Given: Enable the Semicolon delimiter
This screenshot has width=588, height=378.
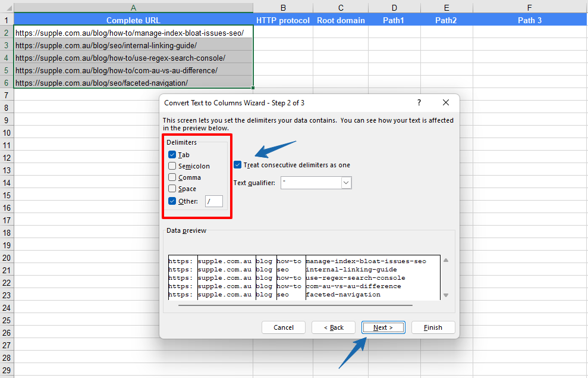Looking at the screenshot, I should click(x=173, y=165).
